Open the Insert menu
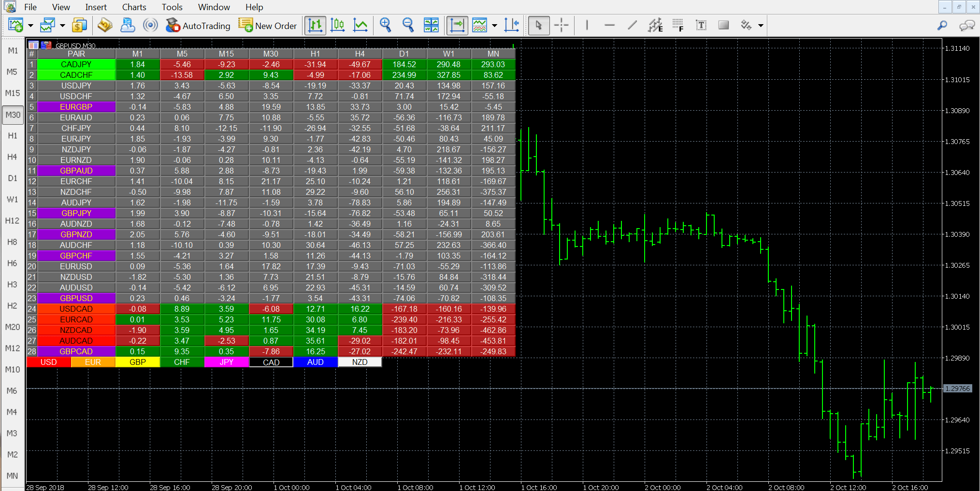 click(x=96, y=7)
